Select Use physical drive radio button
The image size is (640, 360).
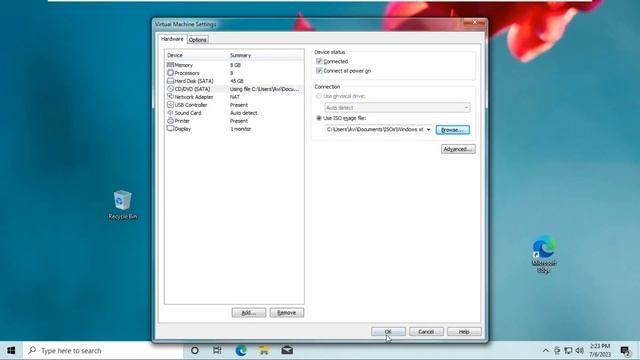point(319,96)
